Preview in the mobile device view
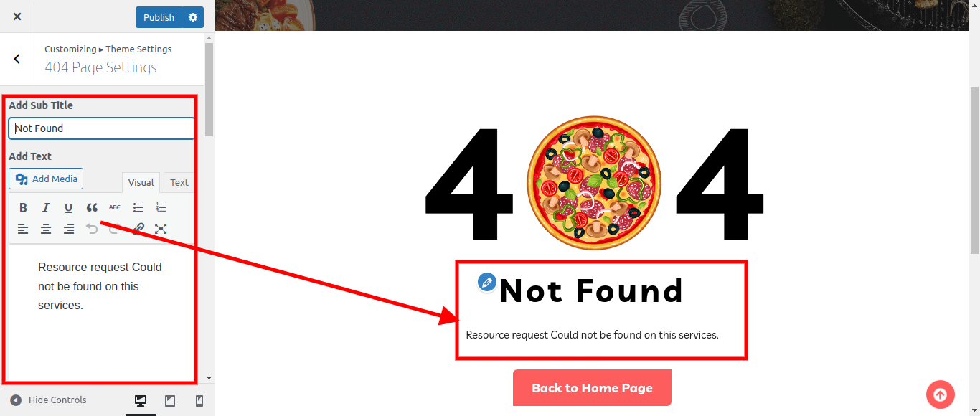This screenshot has width=980, height=416. tap(199, 401)
